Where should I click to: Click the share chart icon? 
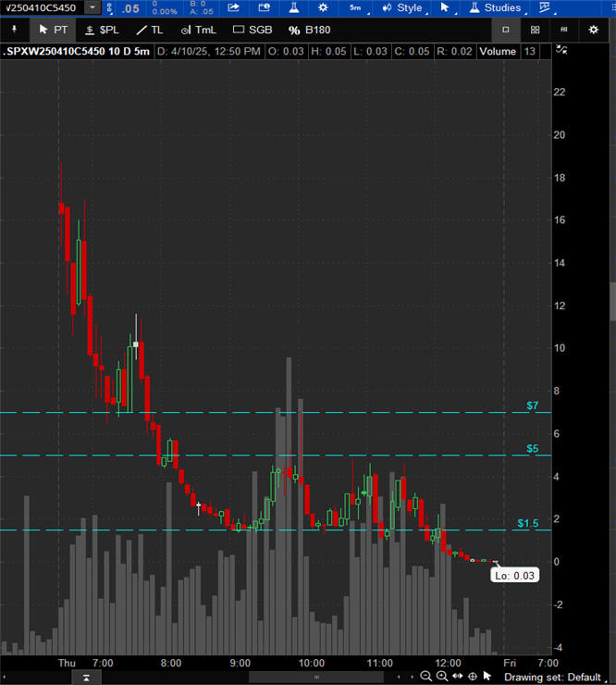[x=234, y=7]
